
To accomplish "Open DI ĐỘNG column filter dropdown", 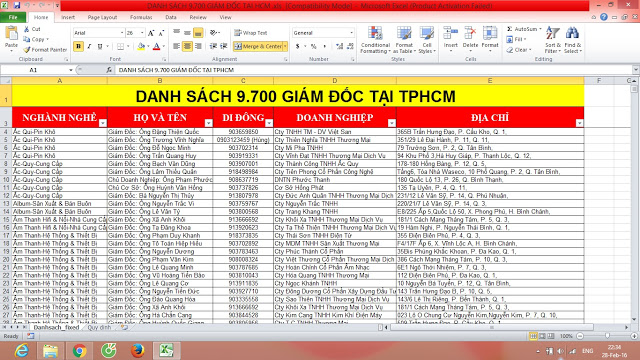I will pyautogui.click(x=269, y=123).
